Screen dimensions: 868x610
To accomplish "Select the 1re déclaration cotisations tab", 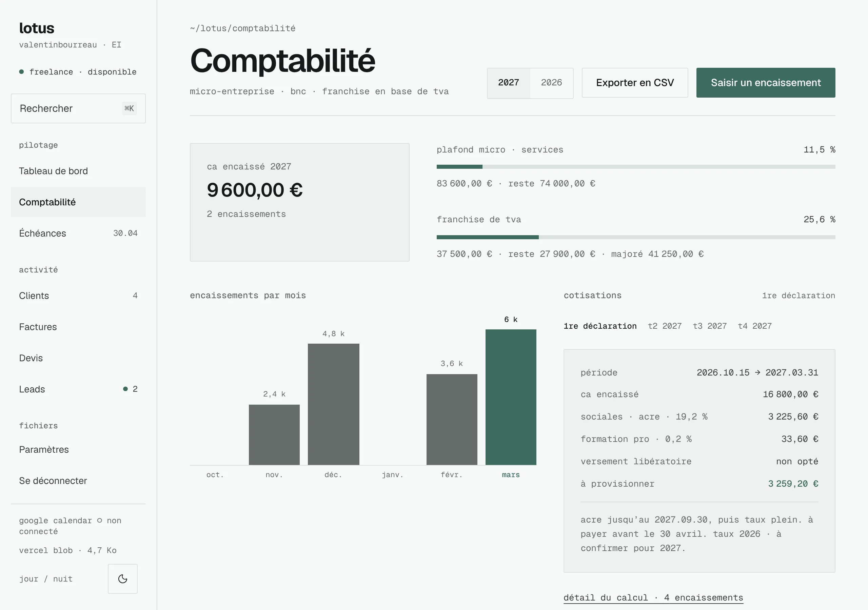I will pyautogui.click(x=600, y=326).
